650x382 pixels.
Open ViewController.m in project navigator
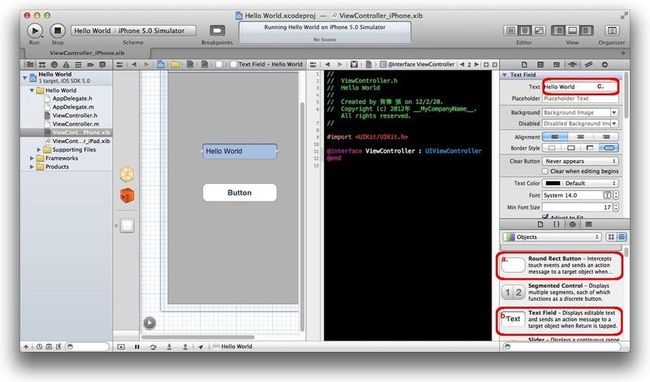point(75,124)
